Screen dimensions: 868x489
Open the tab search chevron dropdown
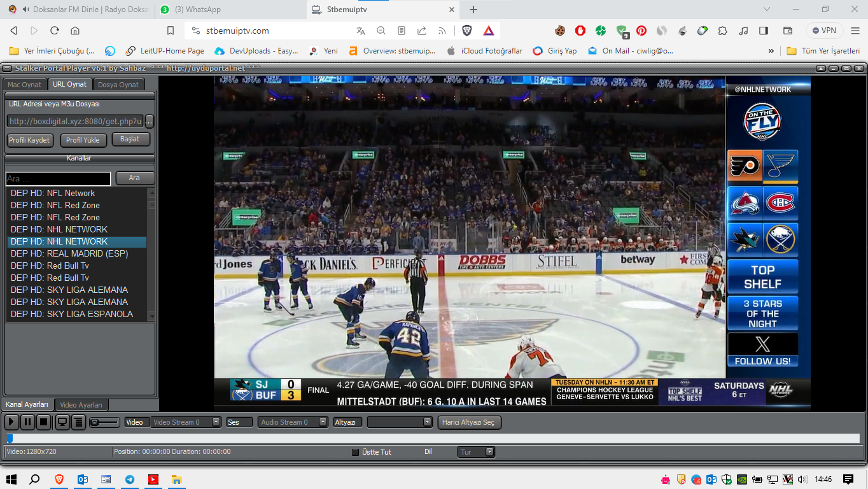pos(767,10)
